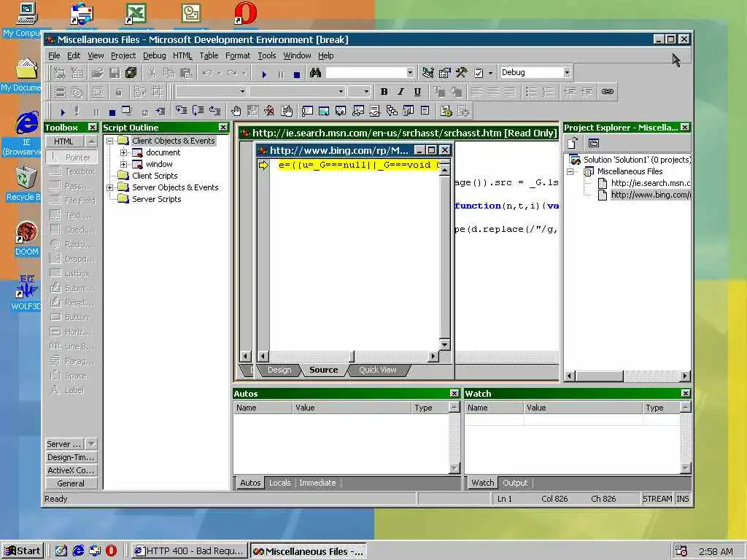Expand Server Objects & Events node
This screenshot has height=560, width=747.
click(109, 187)
